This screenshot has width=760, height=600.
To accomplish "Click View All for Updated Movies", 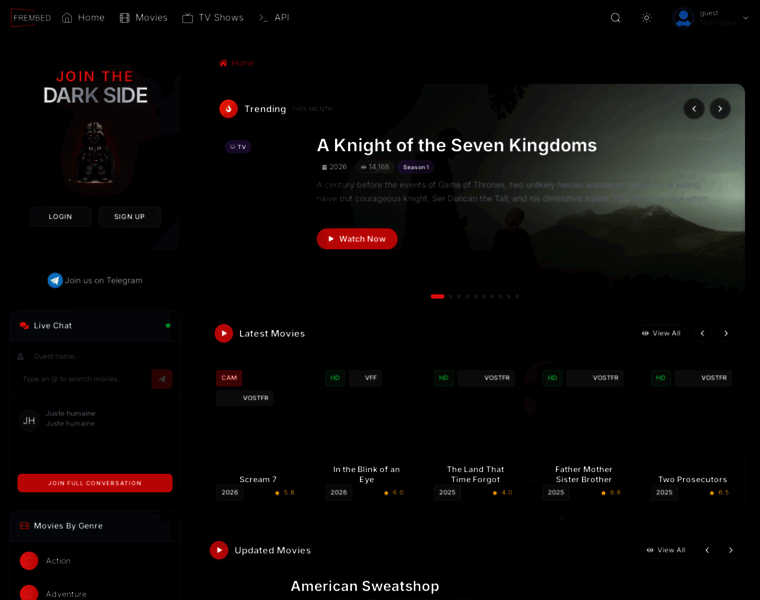I will (666, 550).
